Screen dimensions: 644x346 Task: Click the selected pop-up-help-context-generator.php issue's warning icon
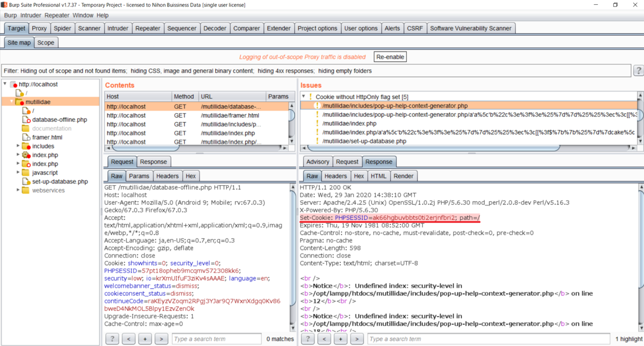[x=317, y=106]
